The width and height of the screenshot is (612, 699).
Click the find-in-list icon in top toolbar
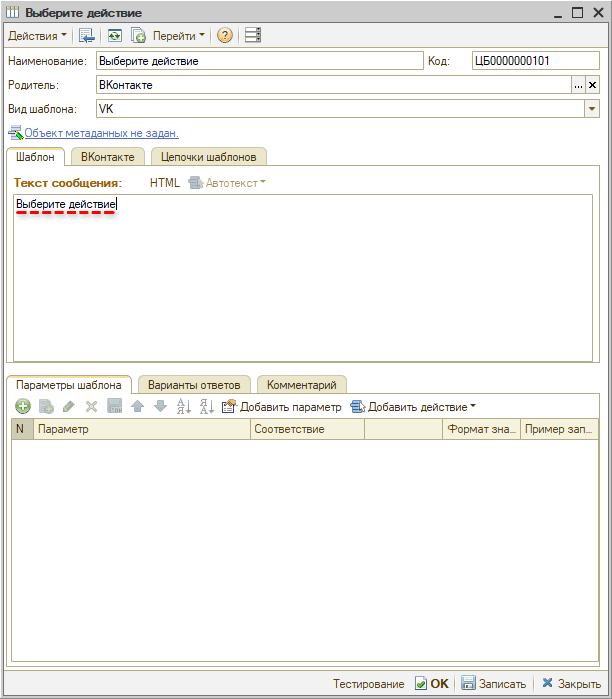tap(87, 35)
